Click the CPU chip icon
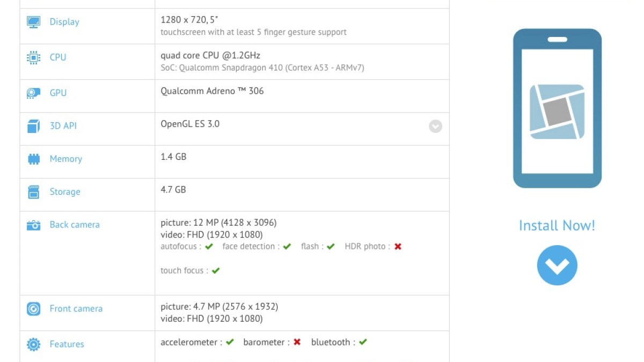The width and height of the screenshot is (644, 362). click(33, 57)
